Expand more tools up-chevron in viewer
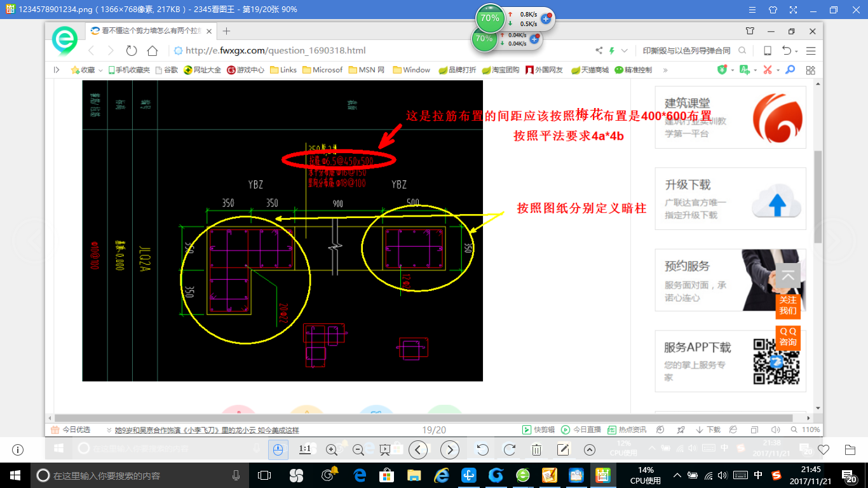The image size is (868, 488). [x=590, y=450]
